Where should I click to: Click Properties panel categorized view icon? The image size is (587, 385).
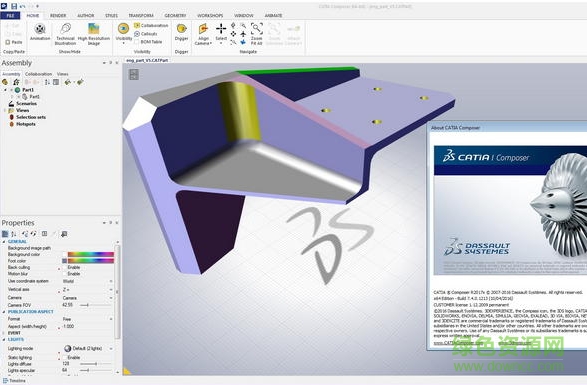pyautogui.click(x=5, y=234)
